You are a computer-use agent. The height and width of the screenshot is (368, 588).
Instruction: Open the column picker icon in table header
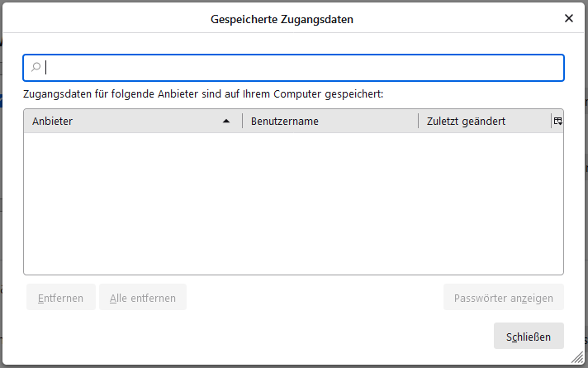(x=557, y=121)
